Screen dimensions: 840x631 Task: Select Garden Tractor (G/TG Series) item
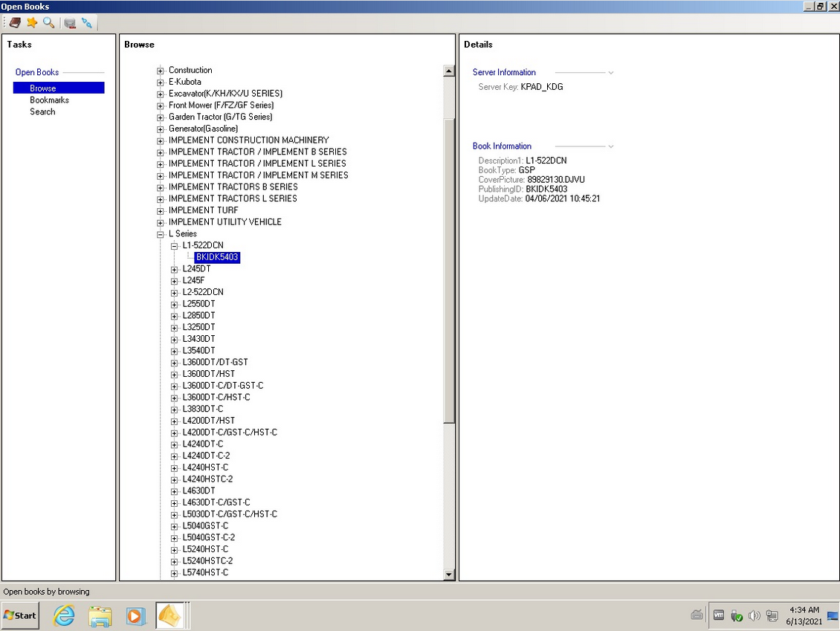220,117
